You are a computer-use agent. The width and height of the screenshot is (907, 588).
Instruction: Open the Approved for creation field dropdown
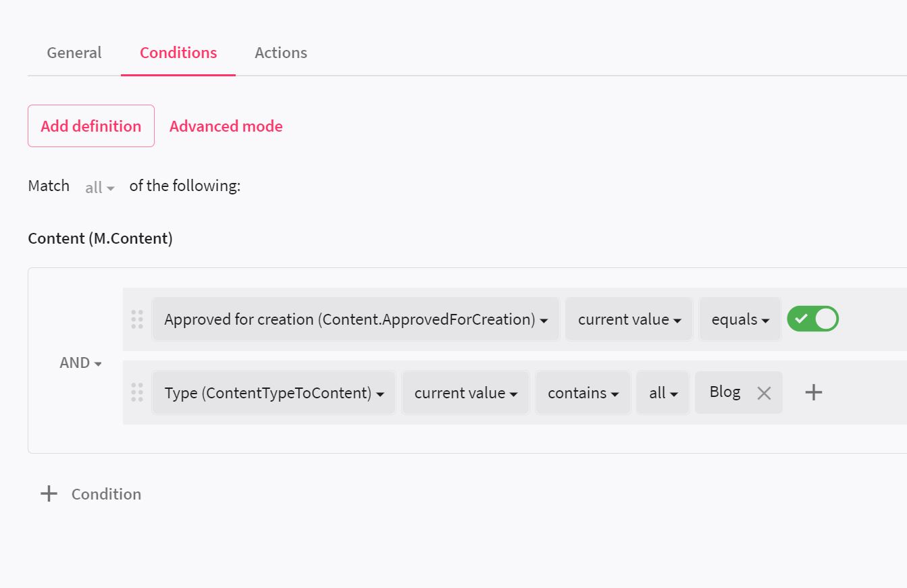[x=355, y=319]
